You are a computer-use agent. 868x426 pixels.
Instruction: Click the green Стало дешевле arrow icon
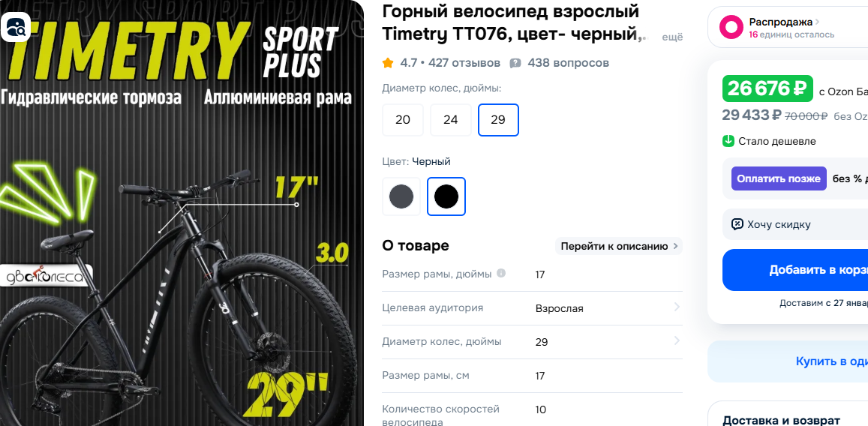(728, 141)
